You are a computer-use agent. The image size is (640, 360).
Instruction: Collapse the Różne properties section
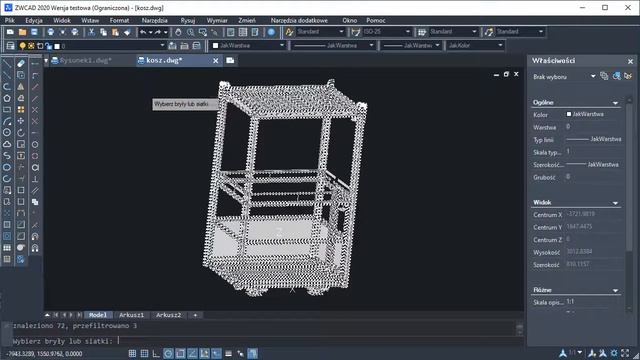(x=615, y=291)
